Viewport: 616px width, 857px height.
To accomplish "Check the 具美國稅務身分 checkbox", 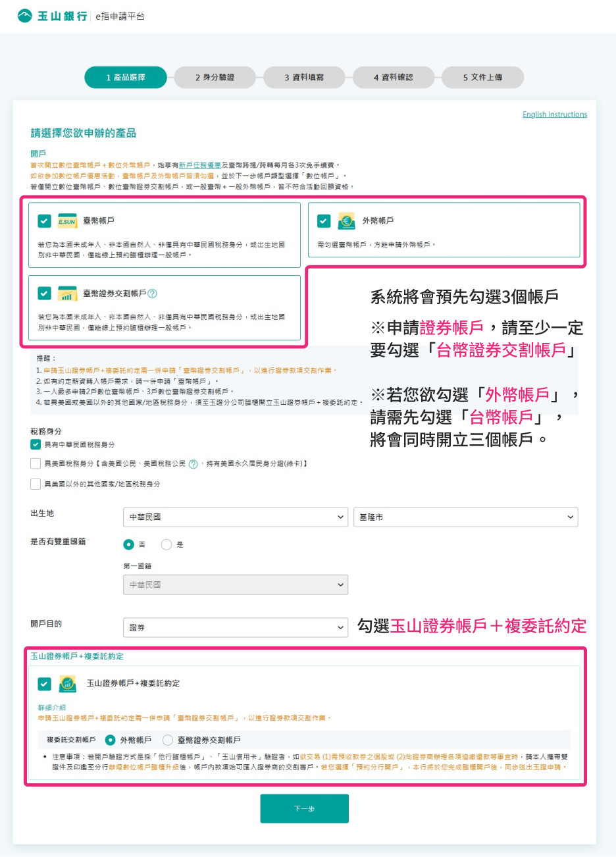I will click(36, 464).
